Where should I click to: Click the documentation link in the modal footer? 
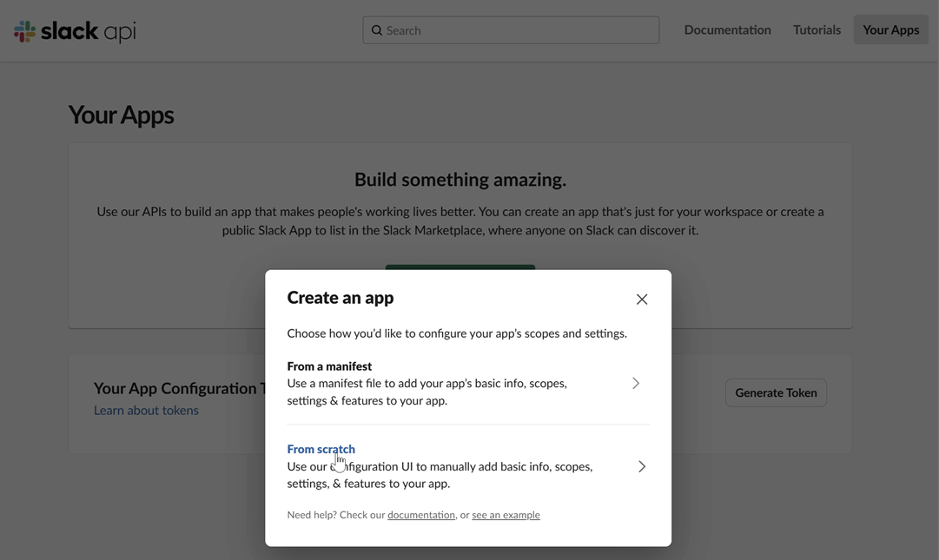[x=421, y=514]
